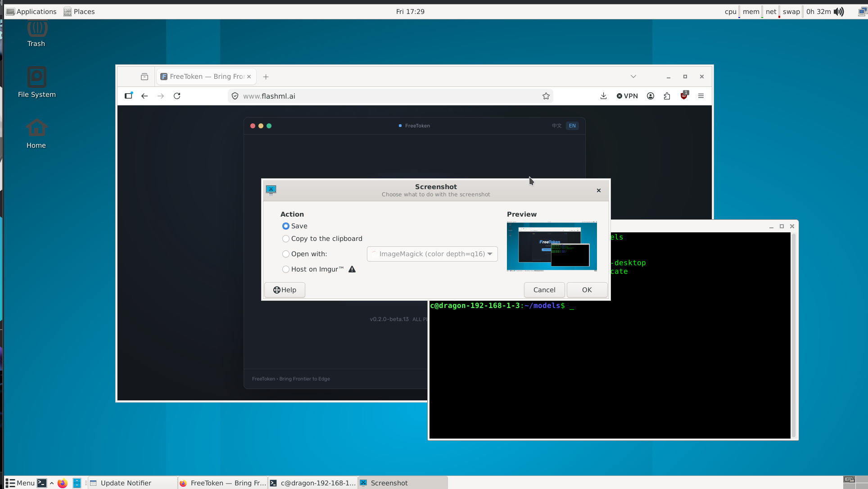Image resolution: width=868 pixels, height=489 pixels.
Task: Click the clock showing Fri 17:29
Action: point(410,12)
